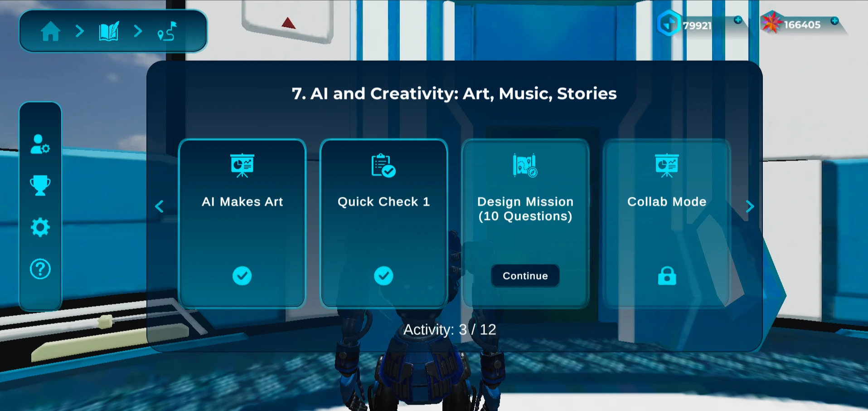Add more star points with plus icon

[834, 21]
